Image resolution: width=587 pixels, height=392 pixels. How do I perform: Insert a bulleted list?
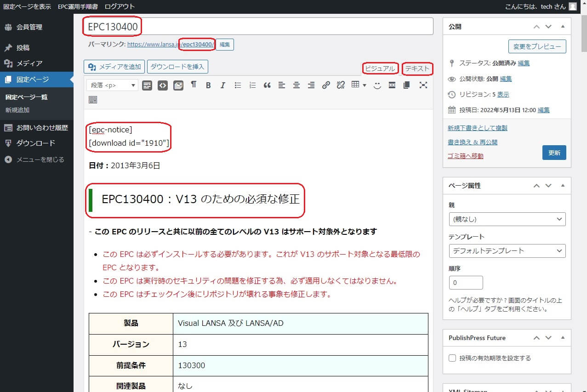tap(238, 85)
